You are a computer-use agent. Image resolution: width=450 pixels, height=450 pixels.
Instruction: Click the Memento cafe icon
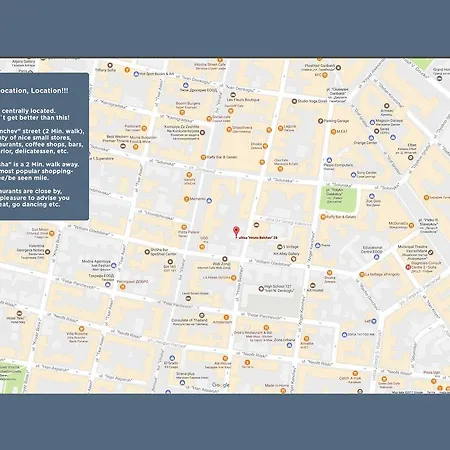point(186,199)
